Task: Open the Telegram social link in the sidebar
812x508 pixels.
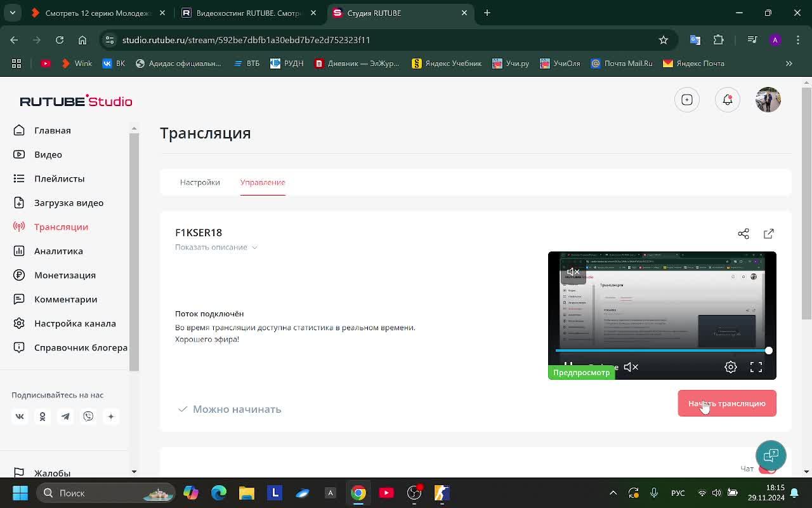Action: [x=65, y=417]
